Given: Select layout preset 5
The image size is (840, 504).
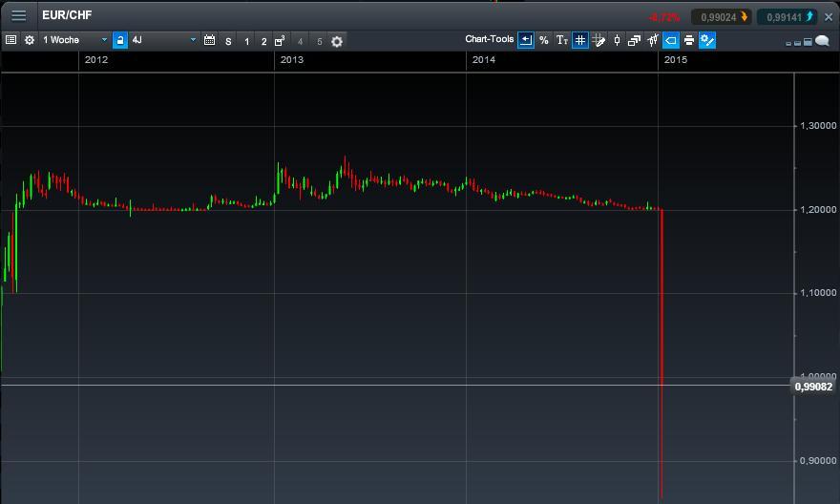Looking at the screenshot, I should click(x=319, y=41).
